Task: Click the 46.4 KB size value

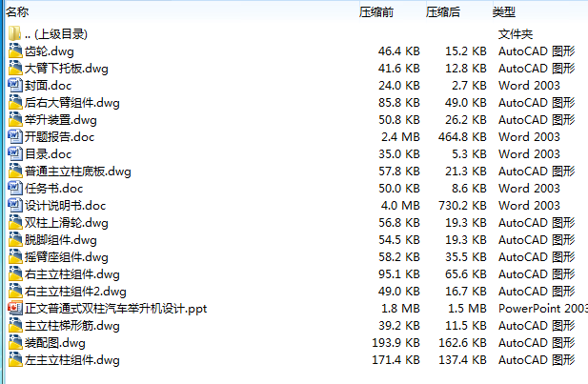Action: tap(399, 51)
